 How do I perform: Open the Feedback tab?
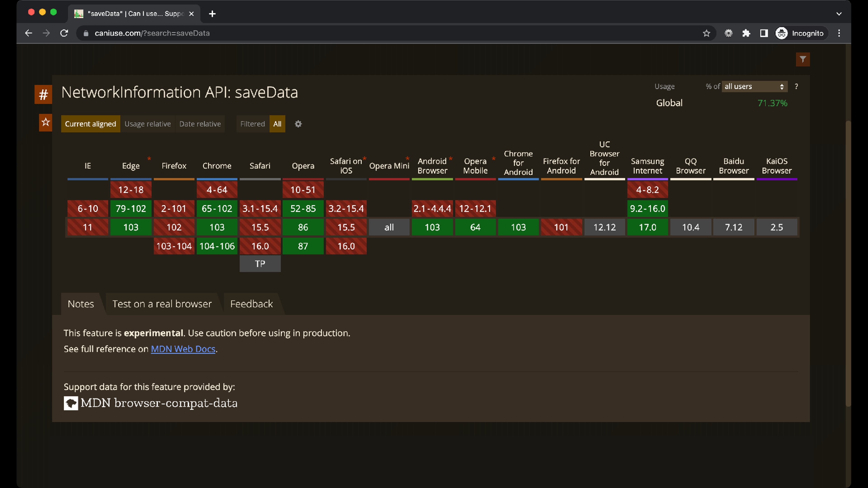click(x=251, y=304)
